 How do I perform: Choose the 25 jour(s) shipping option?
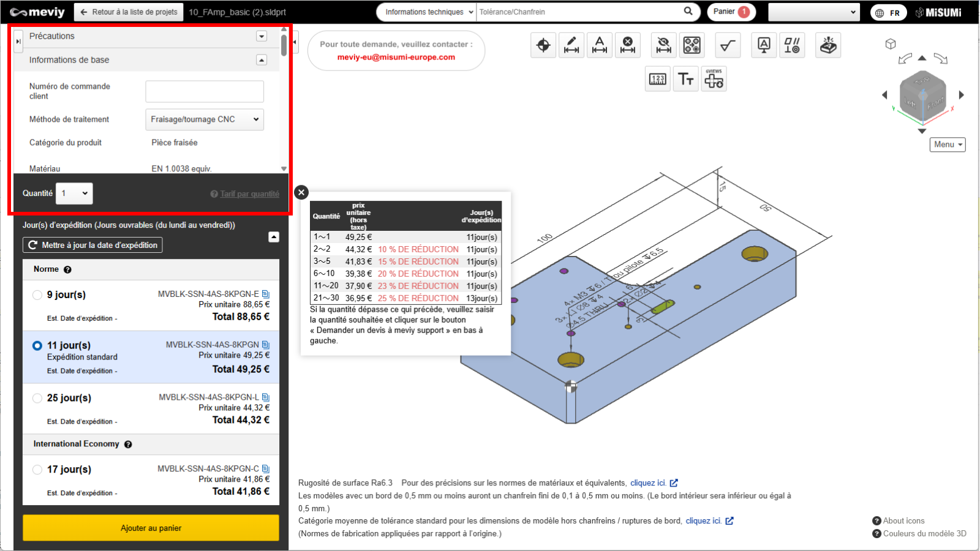37,398
